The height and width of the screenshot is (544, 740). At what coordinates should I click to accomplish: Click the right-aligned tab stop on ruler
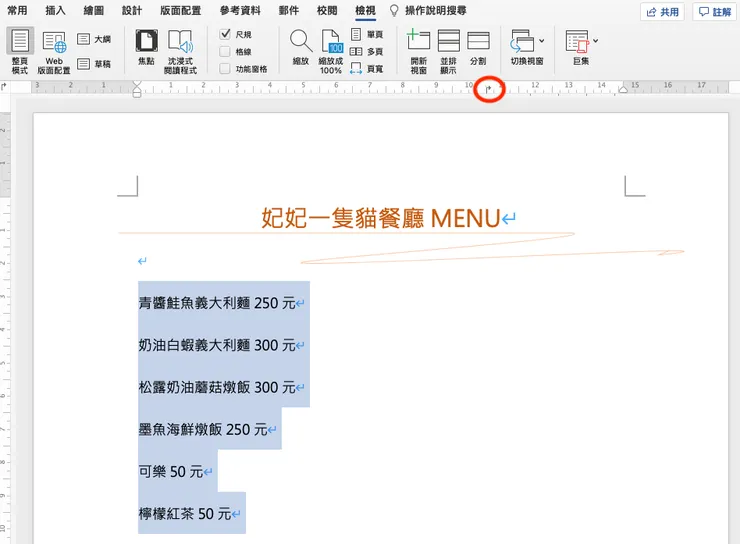point(488,88)
